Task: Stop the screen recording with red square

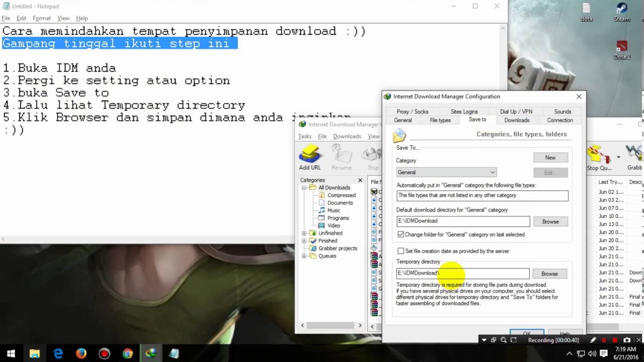Action: [615, 340]
